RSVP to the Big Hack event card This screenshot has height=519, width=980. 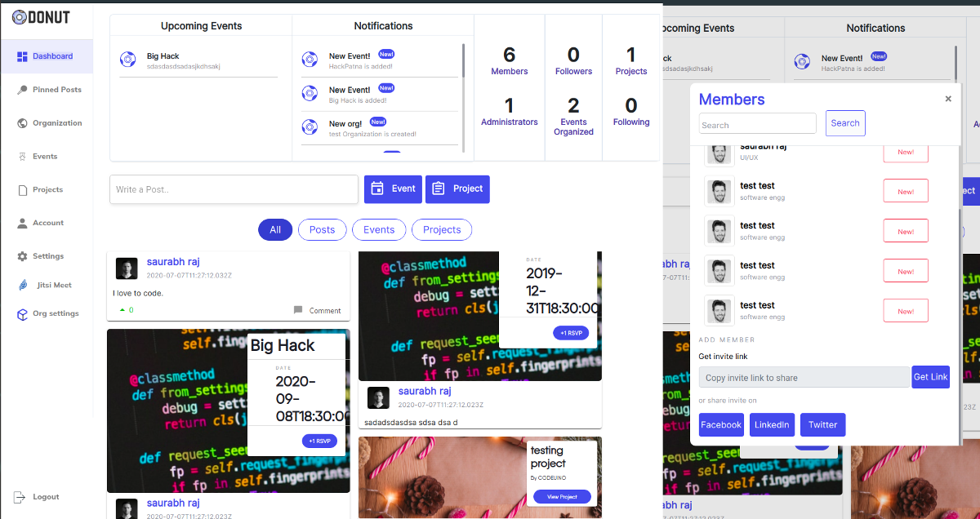tap(319, 441)
